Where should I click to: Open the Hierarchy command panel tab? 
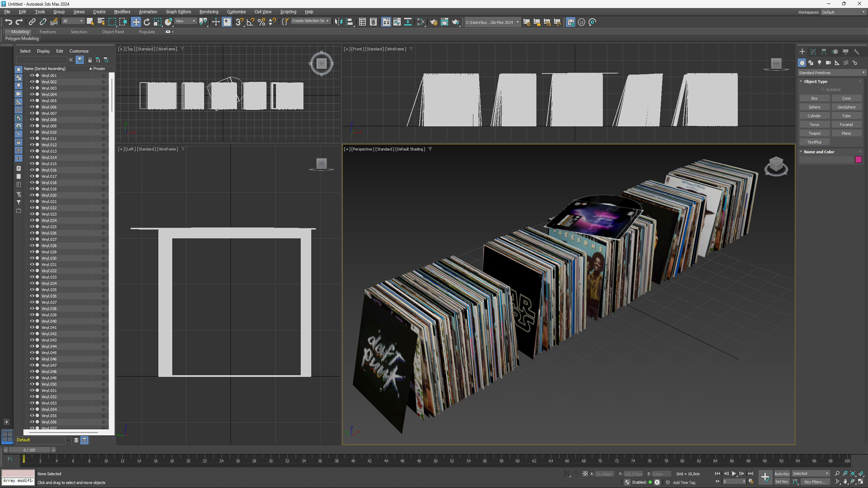(x=824, y=52)
